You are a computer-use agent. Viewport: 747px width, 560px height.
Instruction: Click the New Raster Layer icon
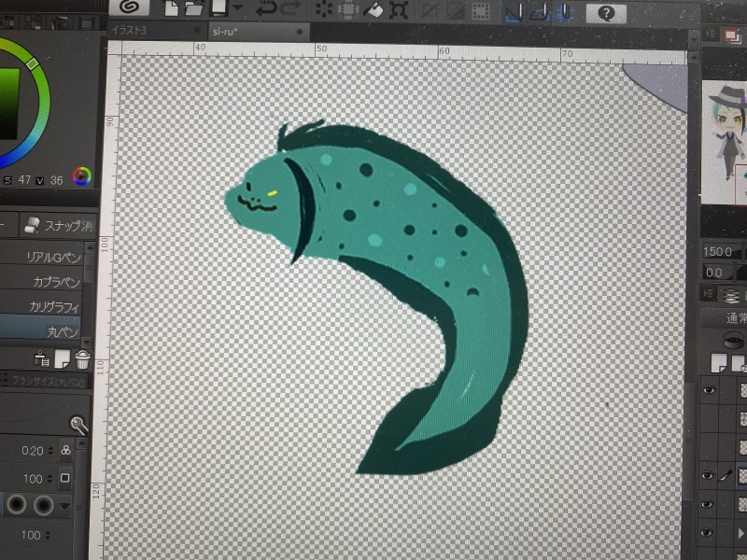pyautogui.click(x=717, y=363)
